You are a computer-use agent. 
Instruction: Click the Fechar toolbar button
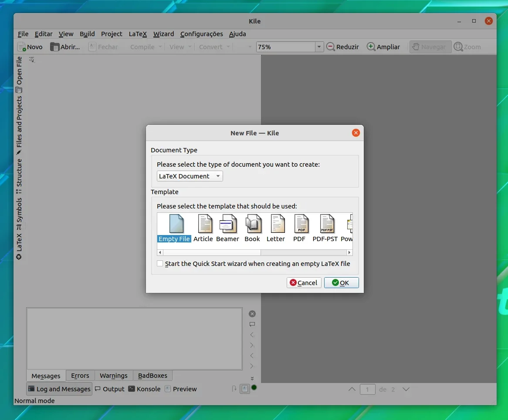pos(103,47)
